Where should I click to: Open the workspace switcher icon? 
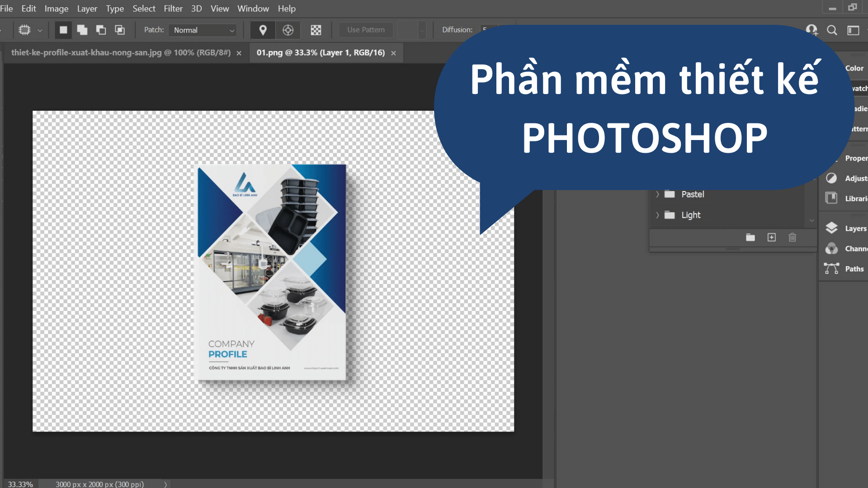tap(853, 30)
